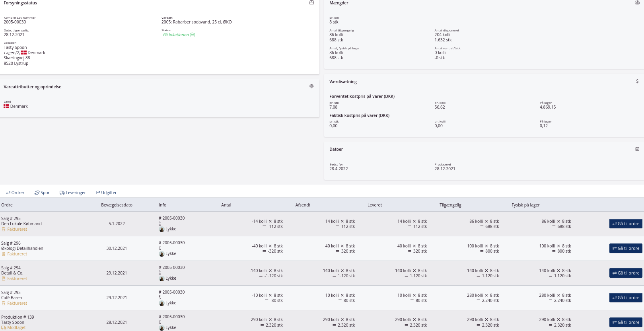The height and width of the screenshot is (331, 644).
Task: Click the warehouse icon beside På lokationen
Action: pos(193,35)
